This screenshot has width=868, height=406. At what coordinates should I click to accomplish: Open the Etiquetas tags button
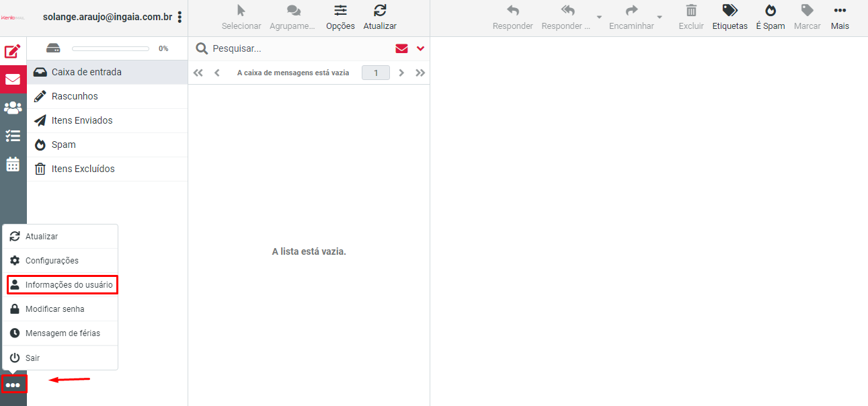pos(730,17)
